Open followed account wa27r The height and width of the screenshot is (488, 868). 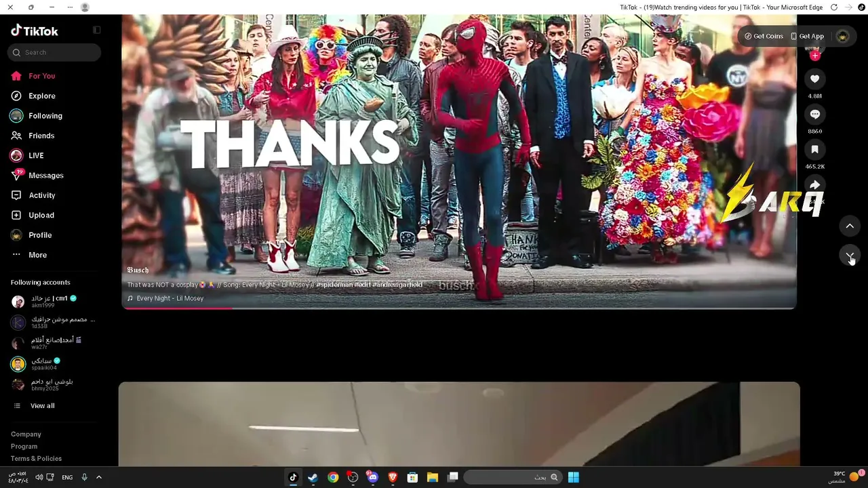[x=46, y=343]
